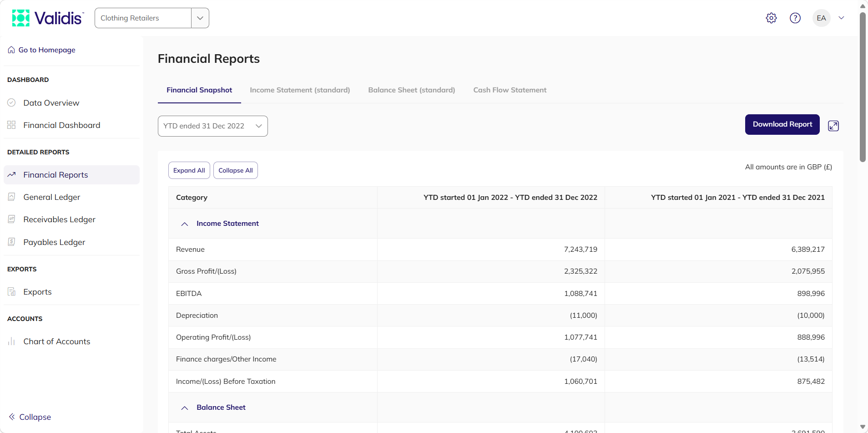Click the scrollbar up arrow
Viewport: 868px width, 433px height.
click(863, 6)
